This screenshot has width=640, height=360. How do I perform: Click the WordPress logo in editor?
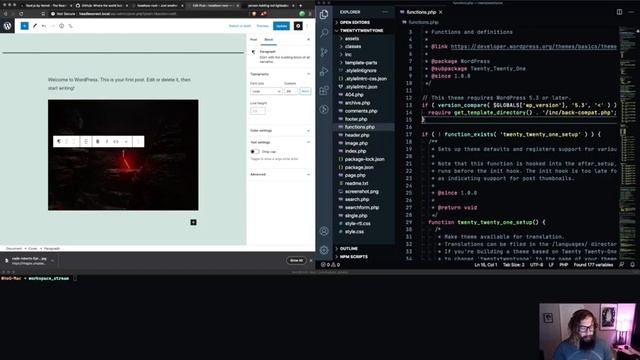click(x=7, y=26)
